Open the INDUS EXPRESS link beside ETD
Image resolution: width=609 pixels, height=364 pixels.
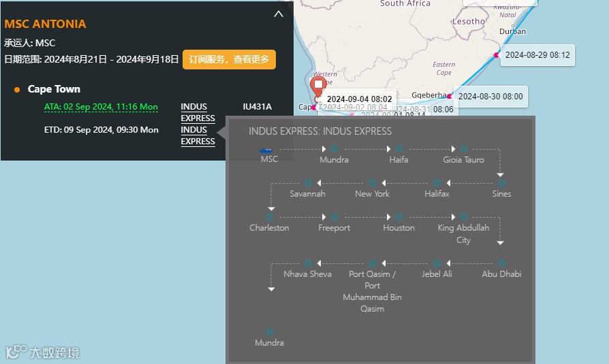coord(198,135)
